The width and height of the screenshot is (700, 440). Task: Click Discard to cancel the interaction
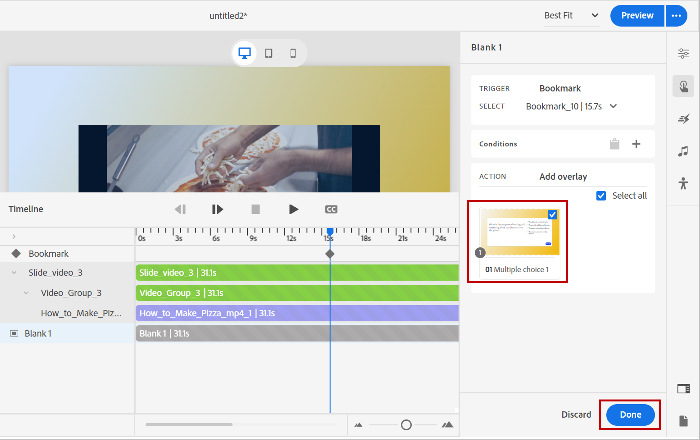(x=576, y=414)
